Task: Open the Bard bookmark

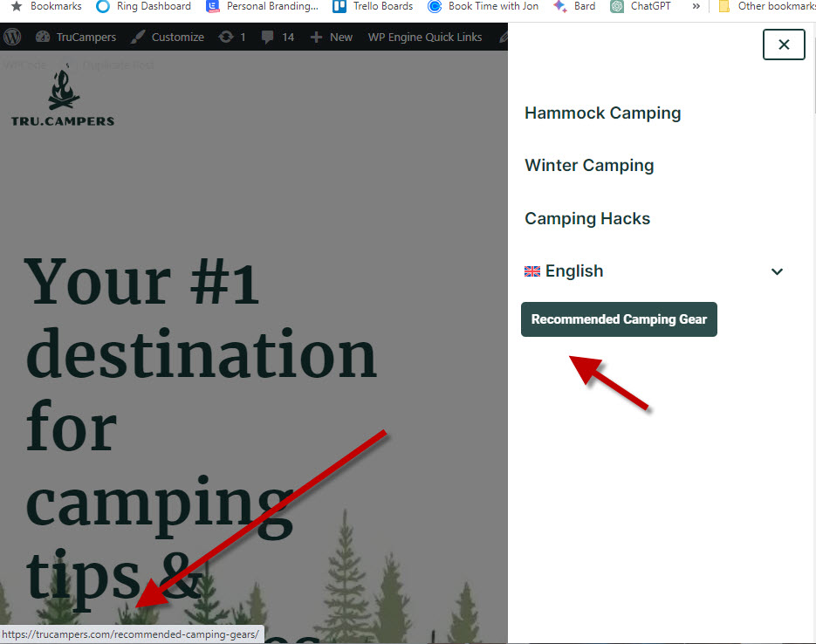Action: pos(574,6)
